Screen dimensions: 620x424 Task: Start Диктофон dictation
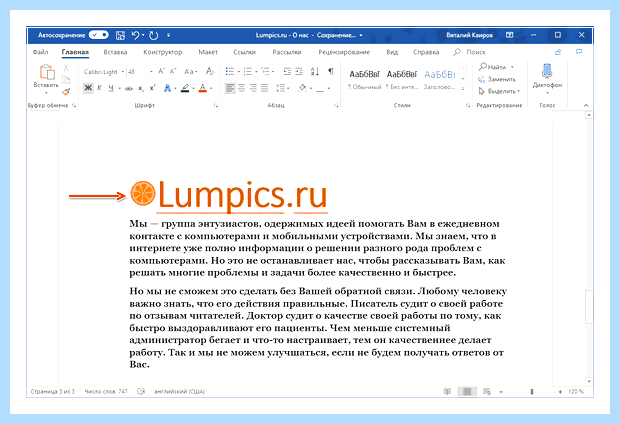click(x=547, y=78)
